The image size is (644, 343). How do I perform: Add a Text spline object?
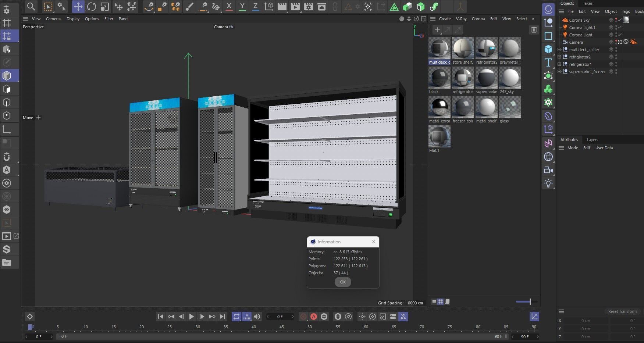click(548, 62)
